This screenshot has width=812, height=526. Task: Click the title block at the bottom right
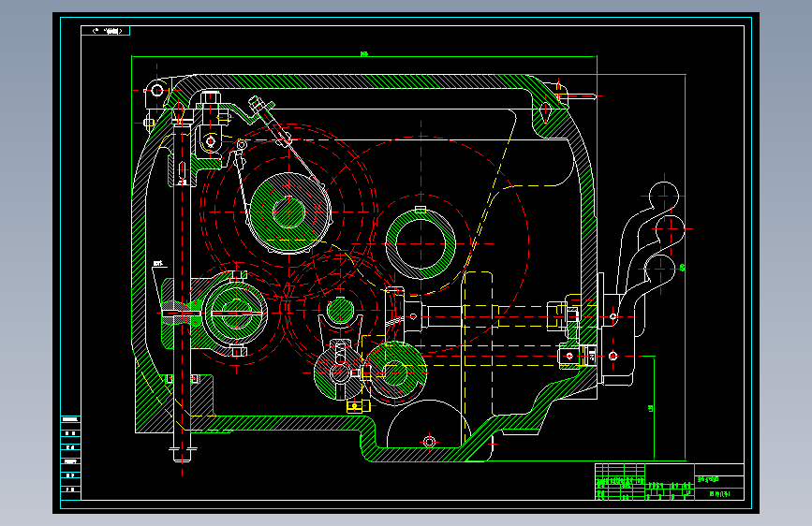click(669, 481)
